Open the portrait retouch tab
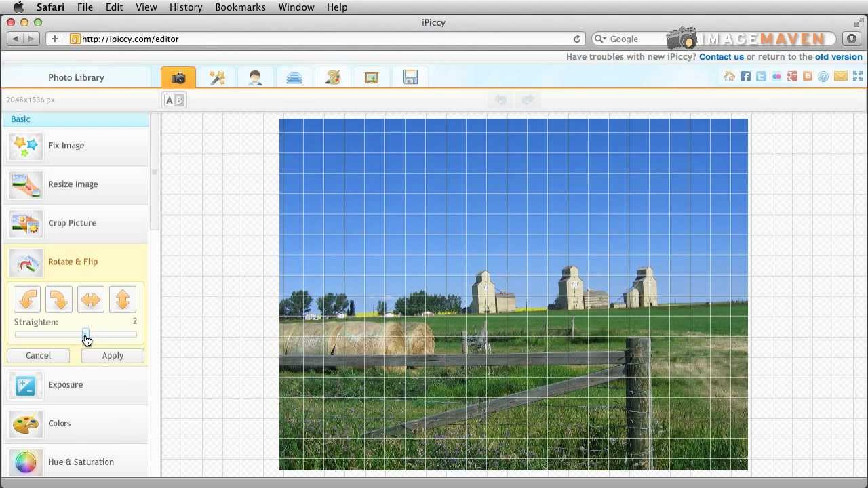 tap(256, 77)
